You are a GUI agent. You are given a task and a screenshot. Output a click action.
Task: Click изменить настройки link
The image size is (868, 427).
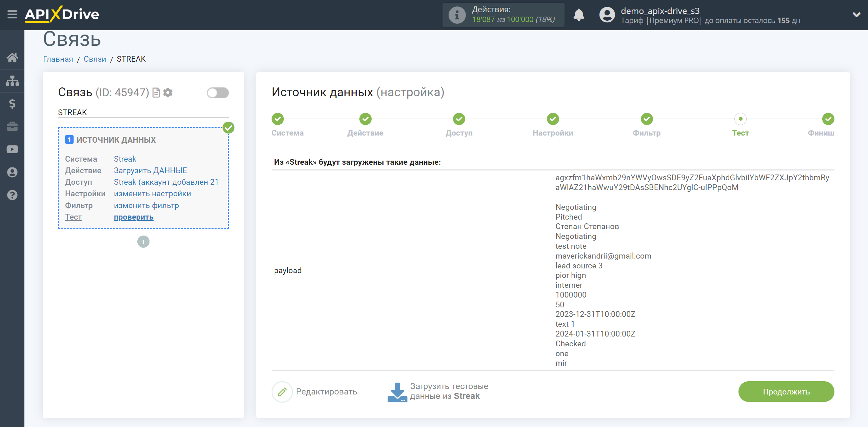coord(152,194)
